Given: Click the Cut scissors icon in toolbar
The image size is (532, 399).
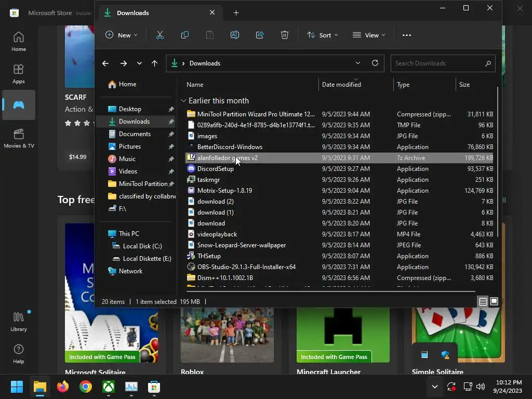Looking at the screenshot, I should [160, 35].
